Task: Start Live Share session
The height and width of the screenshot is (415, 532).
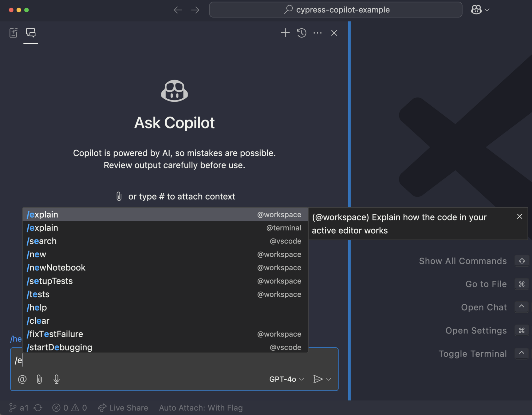Action: [x=123, y=408]
